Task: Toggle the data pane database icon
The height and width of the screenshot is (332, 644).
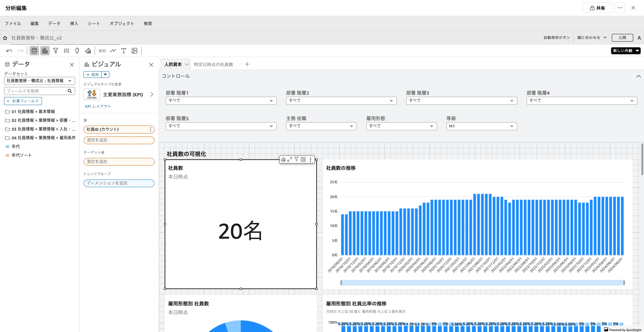Action: click(x=34, y=51)
